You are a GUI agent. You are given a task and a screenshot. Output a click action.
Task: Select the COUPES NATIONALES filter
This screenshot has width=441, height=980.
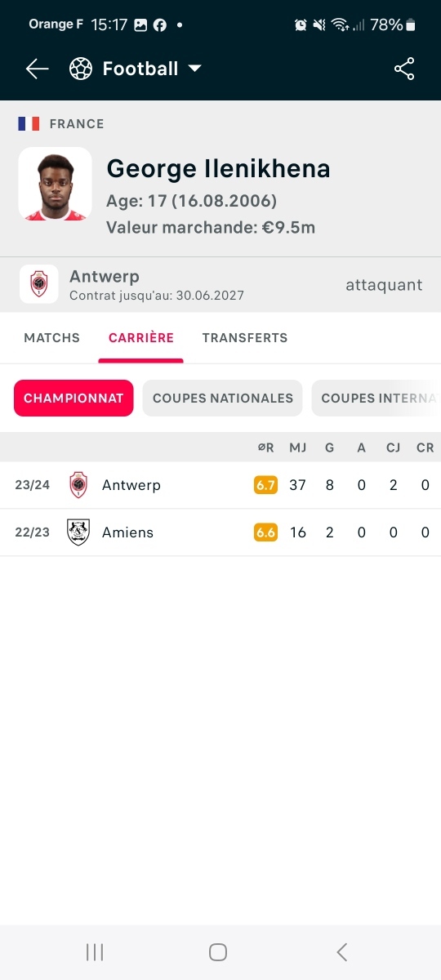point(223,399)
